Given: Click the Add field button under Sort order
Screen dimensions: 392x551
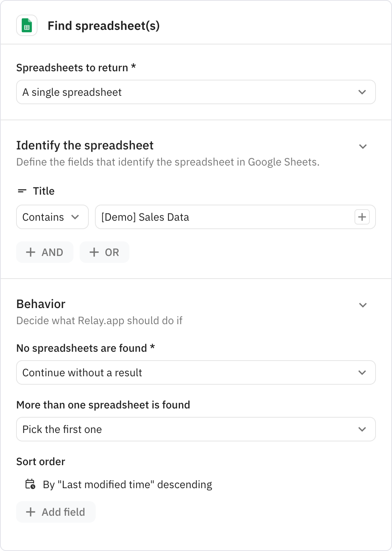Looking at the screenshot, I should 56,512.
